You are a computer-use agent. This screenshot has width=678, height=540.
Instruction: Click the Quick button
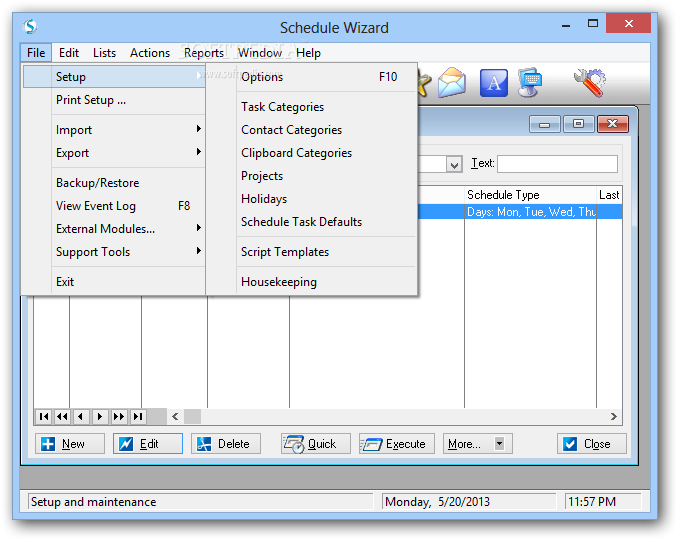316,444
